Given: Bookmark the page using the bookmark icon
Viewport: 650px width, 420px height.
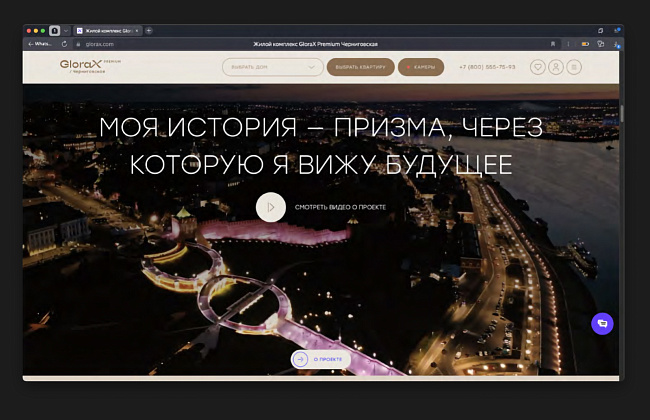Looking at the screenshot, I should [x=553, y=44].
